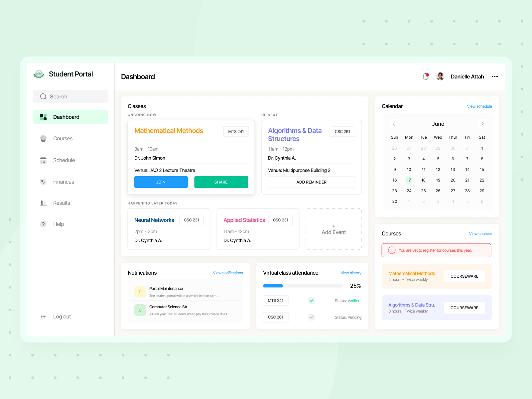Go to previous month in calendar
Screen dimensions: 532x399
(x=394, y=123)
